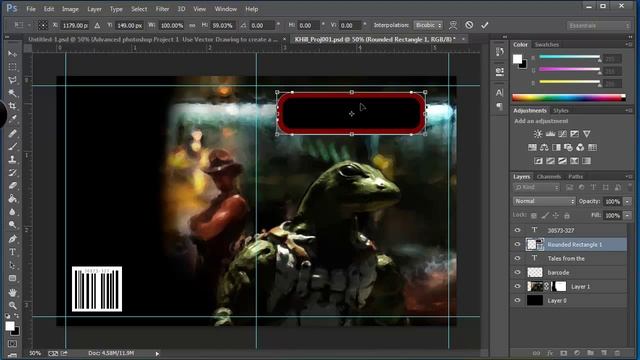Add a Levels adjustment
640x360 pixels.
click(x=550, y=134)
